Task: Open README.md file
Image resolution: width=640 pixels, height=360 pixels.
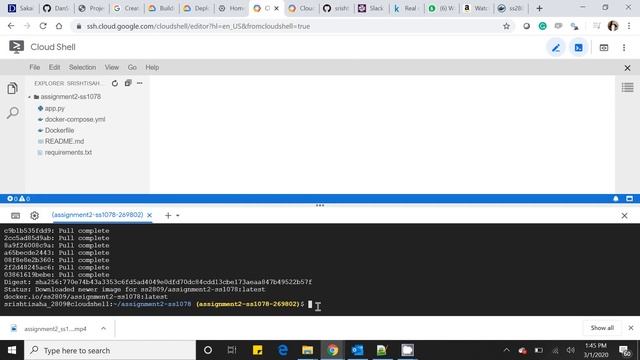Action: pyautogui.click(x=64, y=141)
